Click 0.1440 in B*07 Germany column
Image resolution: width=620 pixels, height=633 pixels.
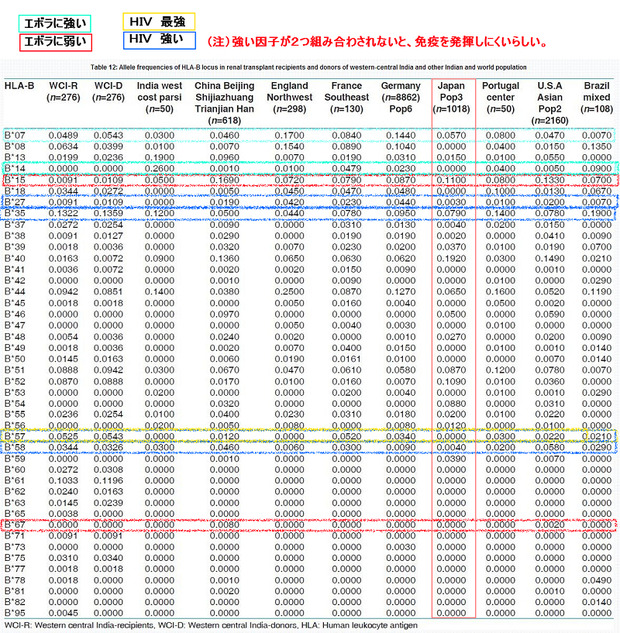(401, 135)
